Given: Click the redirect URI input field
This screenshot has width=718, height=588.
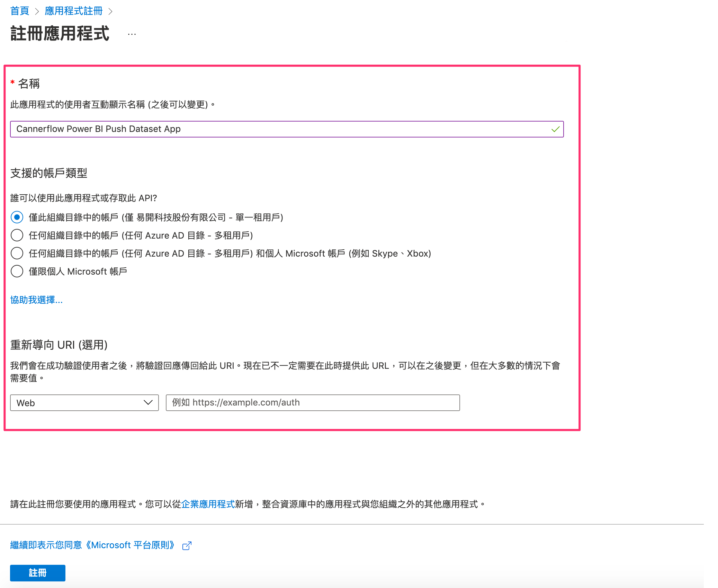Looking at the screenshot, I should click(x=313, y=403).
